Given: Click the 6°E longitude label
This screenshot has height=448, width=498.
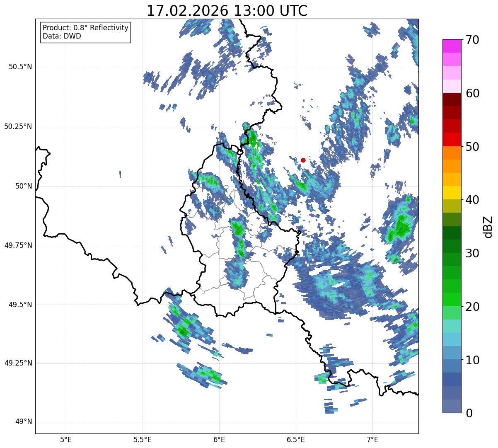Looking at the screenshot, I should point(219,439).
